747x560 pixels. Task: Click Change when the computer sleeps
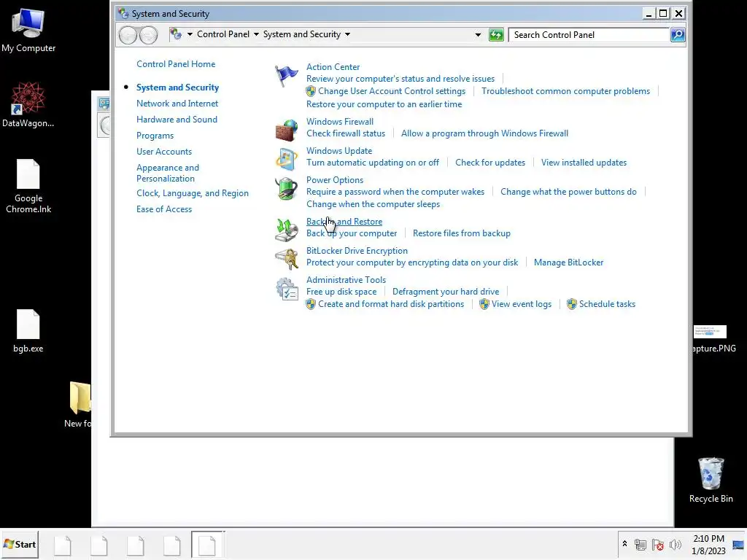coord(373,204)
